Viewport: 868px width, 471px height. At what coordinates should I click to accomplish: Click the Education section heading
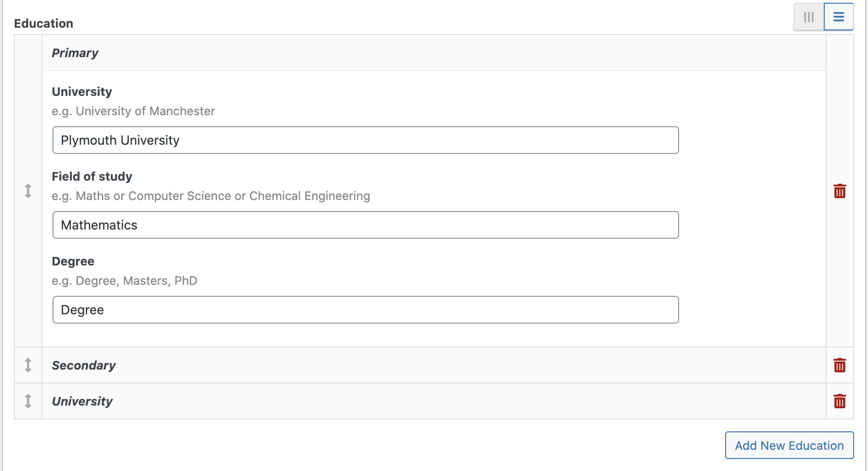click(44, 24)
